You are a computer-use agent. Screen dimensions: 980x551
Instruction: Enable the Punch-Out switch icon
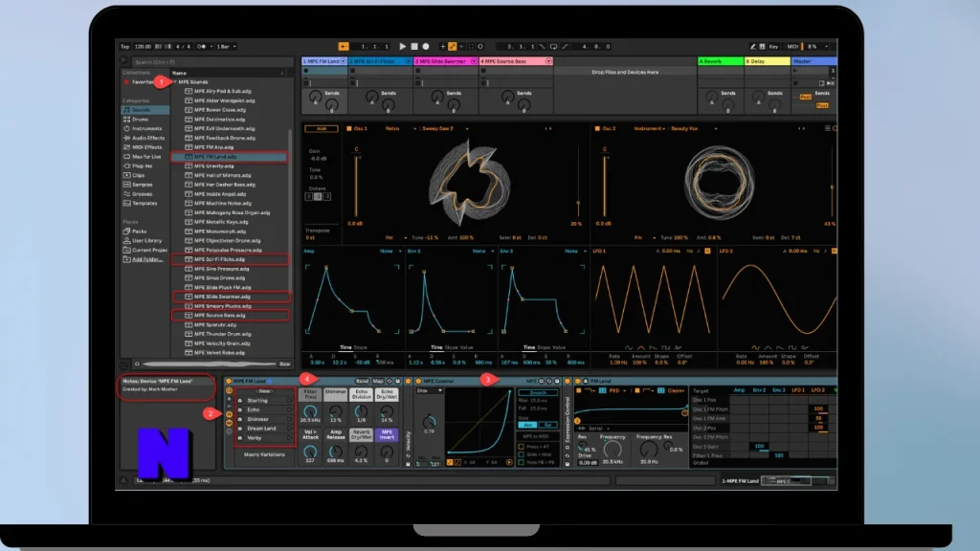(x=565, y=46)
